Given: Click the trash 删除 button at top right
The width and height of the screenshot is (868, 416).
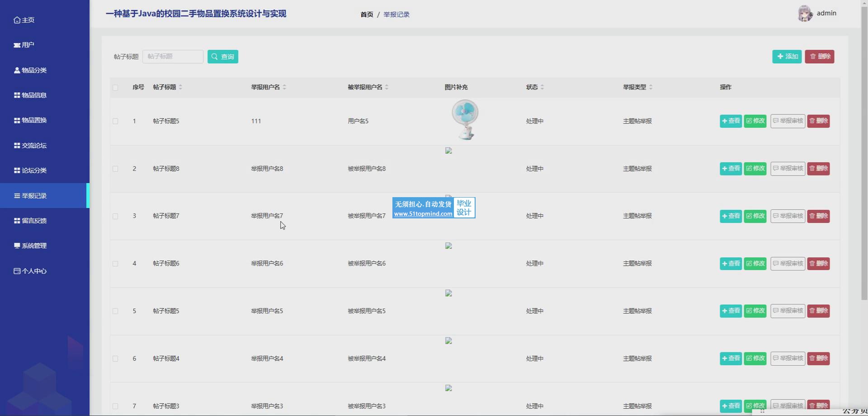Looking at the screenshot, I should (819, 57).
